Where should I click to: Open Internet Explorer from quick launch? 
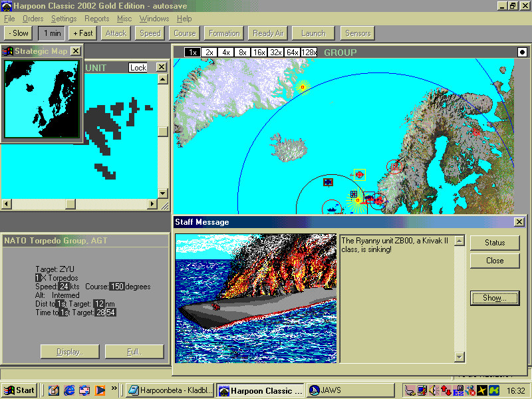(69, 390)
